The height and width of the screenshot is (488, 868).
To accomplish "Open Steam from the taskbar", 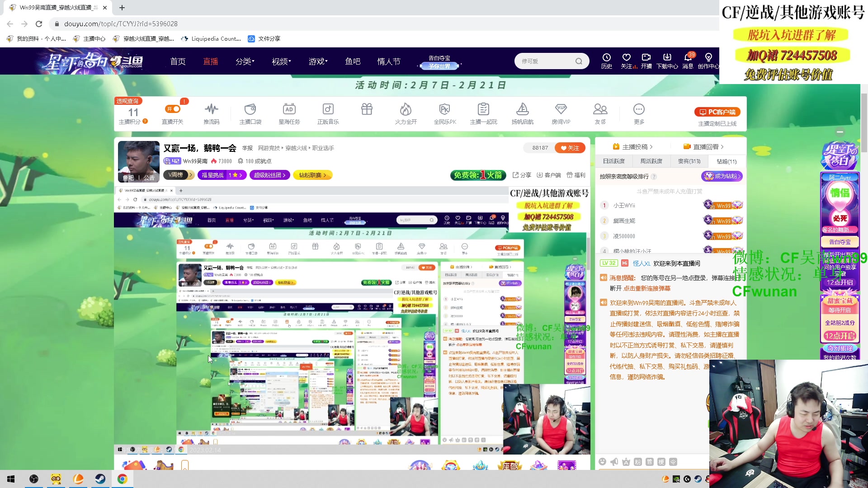I will 100,479.
